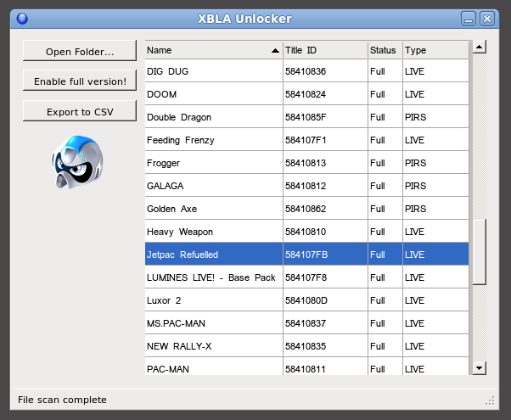Click Title ID 58410835 cell
The width and height of the screenshot is (511, 420).
coord(325,346)
